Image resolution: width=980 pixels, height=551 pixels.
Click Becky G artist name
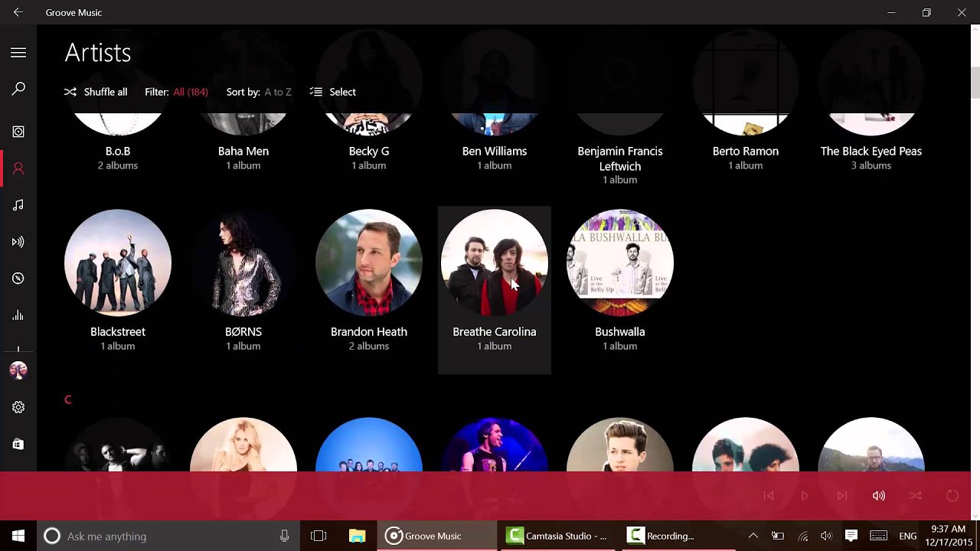pyautogui.click(x=369, y=152)
